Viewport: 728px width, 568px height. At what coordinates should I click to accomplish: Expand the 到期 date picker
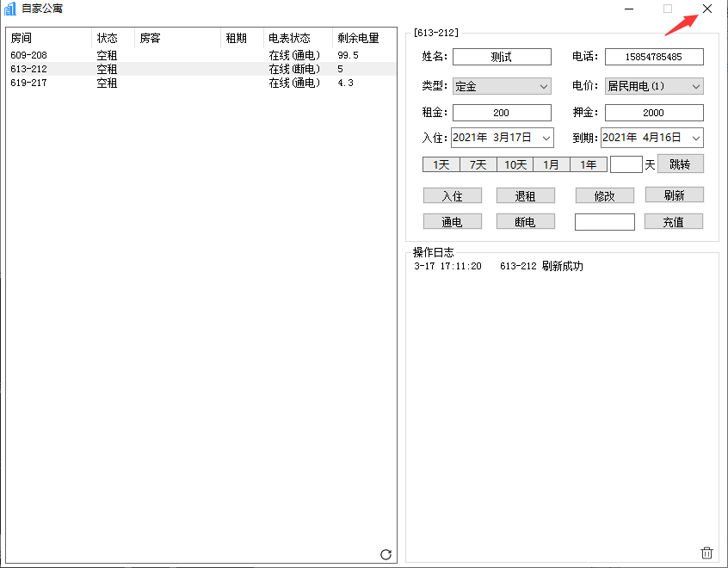pyautogui.click(x=696, y=138)
